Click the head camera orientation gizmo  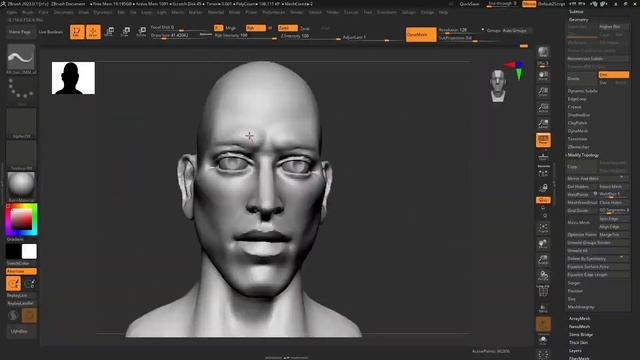pyautogui.click(x=498, y=86)
